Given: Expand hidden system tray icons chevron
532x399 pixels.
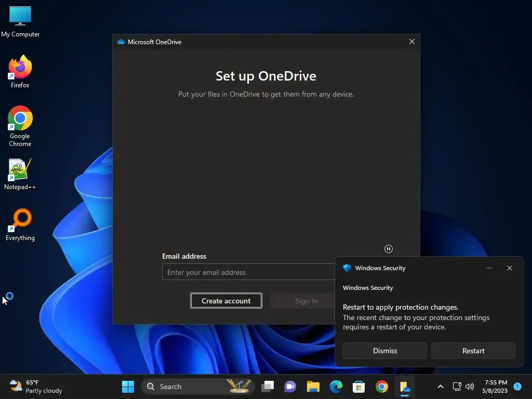Looking at the screenshot, I should coord(441,387).
